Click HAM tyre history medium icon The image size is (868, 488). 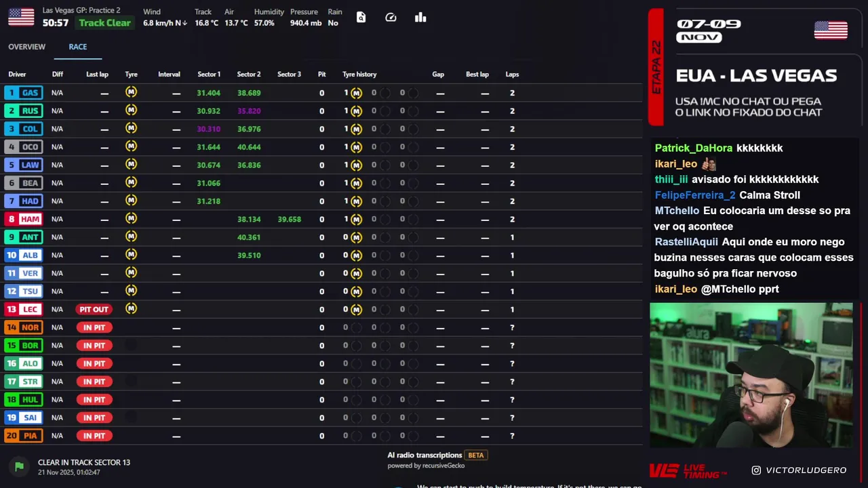(x=356, y=219)
